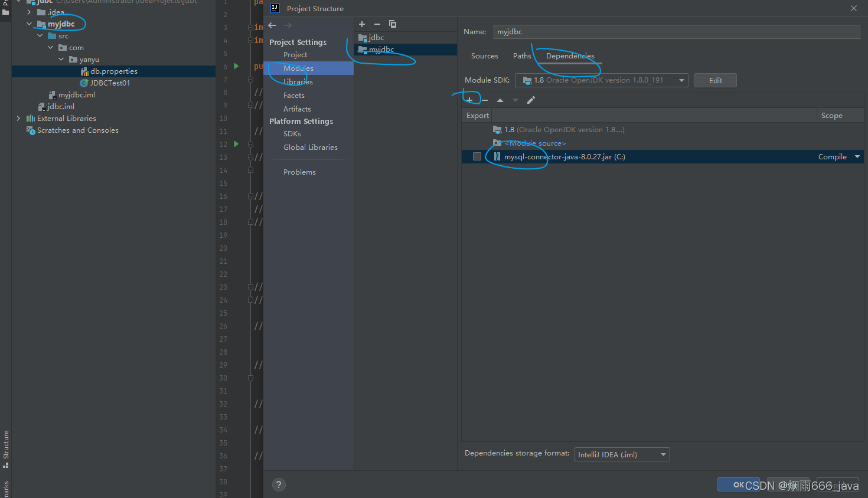Add a dependency with the plus icon
This screenshot has width=868, height=498.
[x=469, y=100]
